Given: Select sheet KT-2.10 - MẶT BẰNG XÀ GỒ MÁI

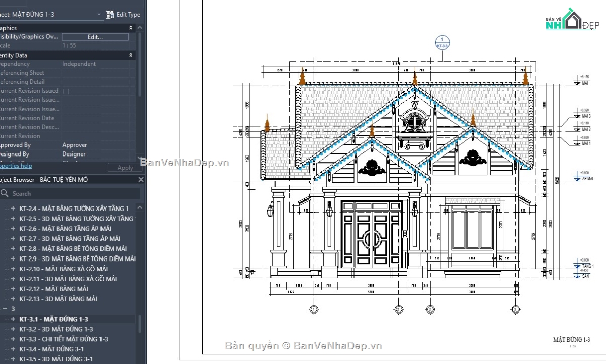Looking at the screenshot, I should pos(64,269).
